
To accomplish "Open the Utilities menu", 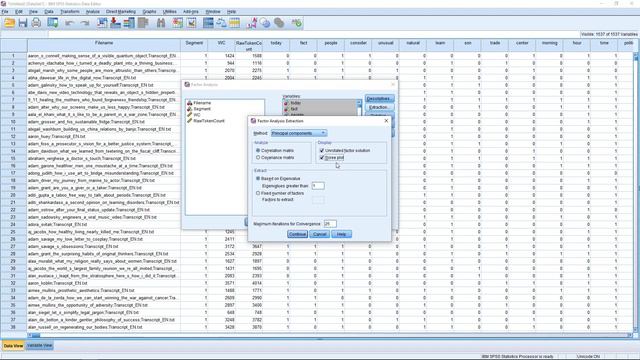I will coord(170,12).
